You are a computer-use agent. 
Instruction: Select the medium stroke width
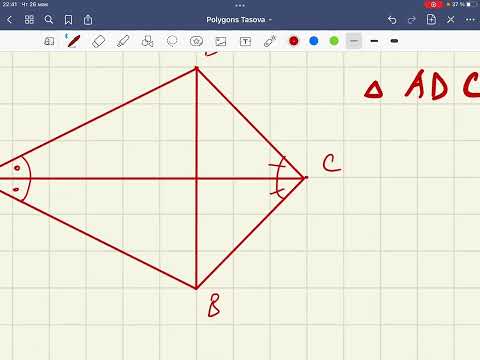[374, 41]
